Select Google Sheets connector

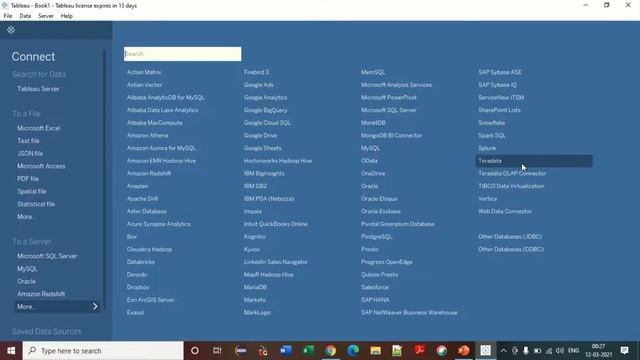[262, 148]
